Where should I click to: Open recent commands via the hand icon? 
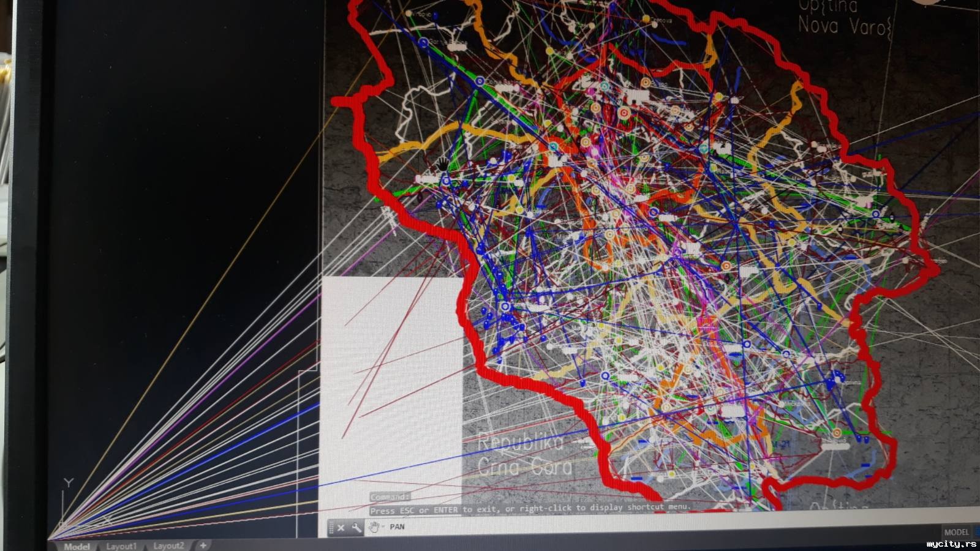click(x=374, y=527)
